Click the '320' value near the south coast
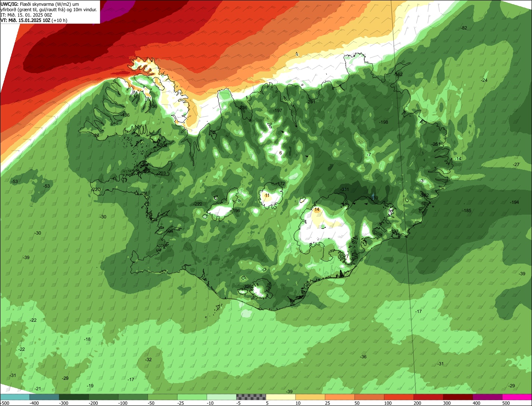Image resolution: width=532 pixels, height=406 pixels. (x=248, y=287)
